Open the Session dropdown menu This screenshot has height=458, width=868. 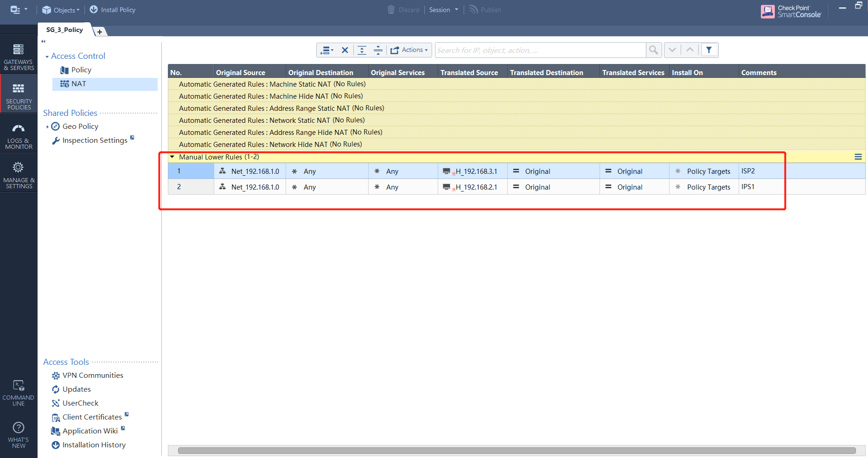pyautogui.click(x=443, y=9)
